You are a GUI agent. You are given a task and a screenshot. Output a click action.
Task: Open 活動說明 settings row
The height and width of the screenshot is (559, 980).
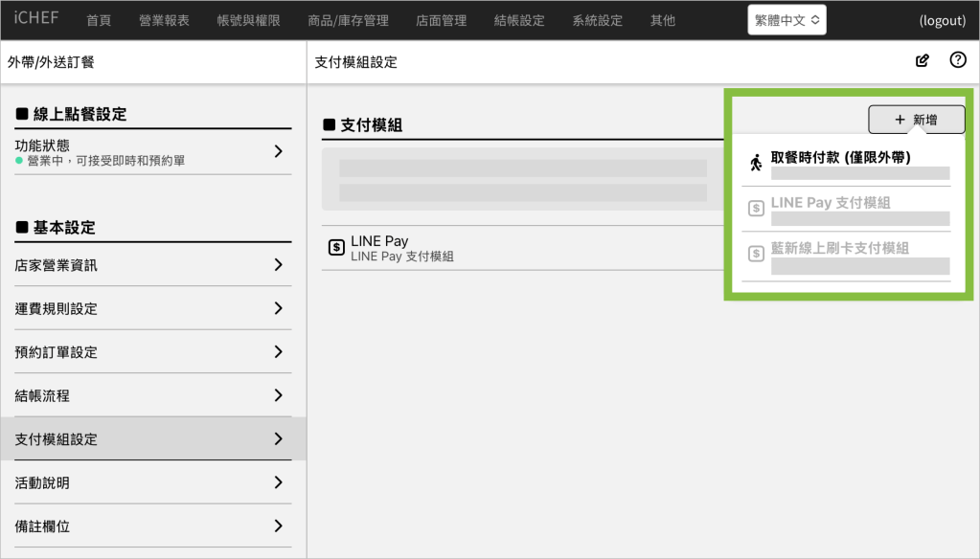[153, 482]
